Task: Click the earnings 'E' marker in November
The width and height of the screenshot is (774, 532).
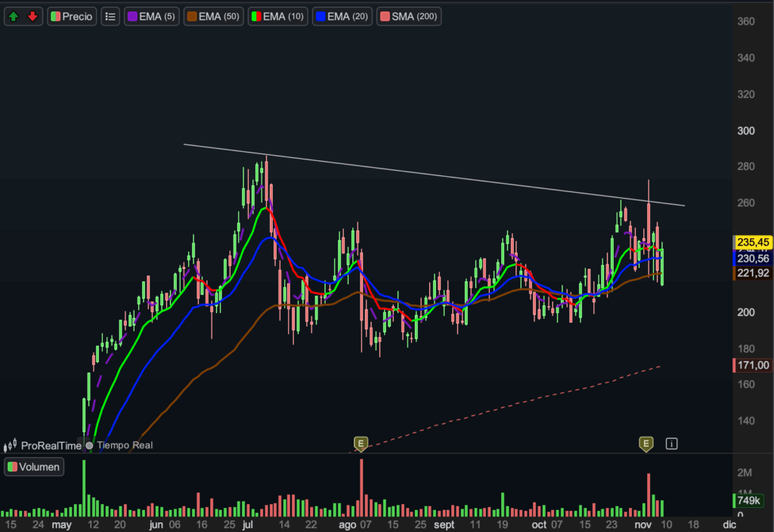Action: pyautogui.click(x=646, y=444)
